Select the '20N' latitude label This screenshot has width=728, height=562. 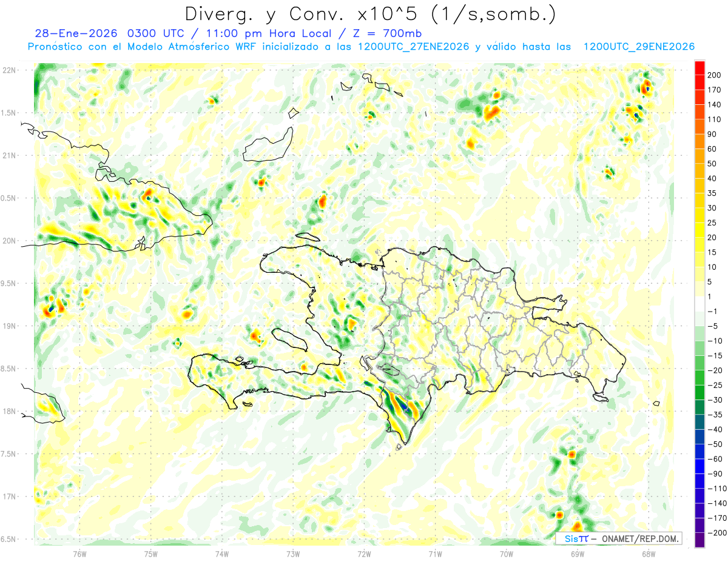[x=10, y=241]
